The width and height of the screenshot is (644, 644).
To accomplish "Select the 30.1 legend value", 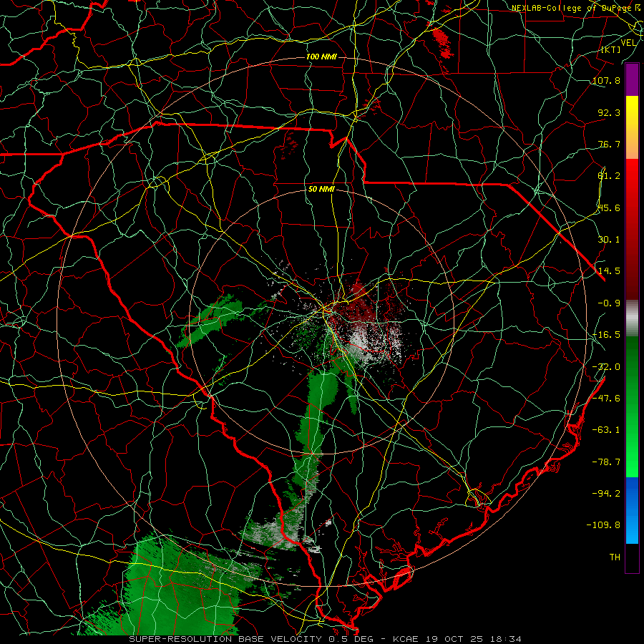I will pyautogui.click(x=609, y=240).
